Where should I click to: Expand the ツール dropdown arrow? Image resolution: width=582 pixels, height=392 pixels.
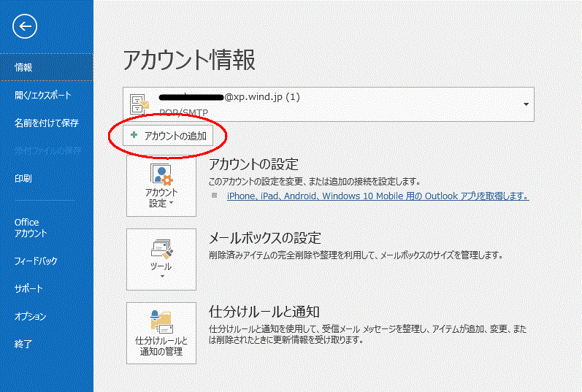[162, 277]
